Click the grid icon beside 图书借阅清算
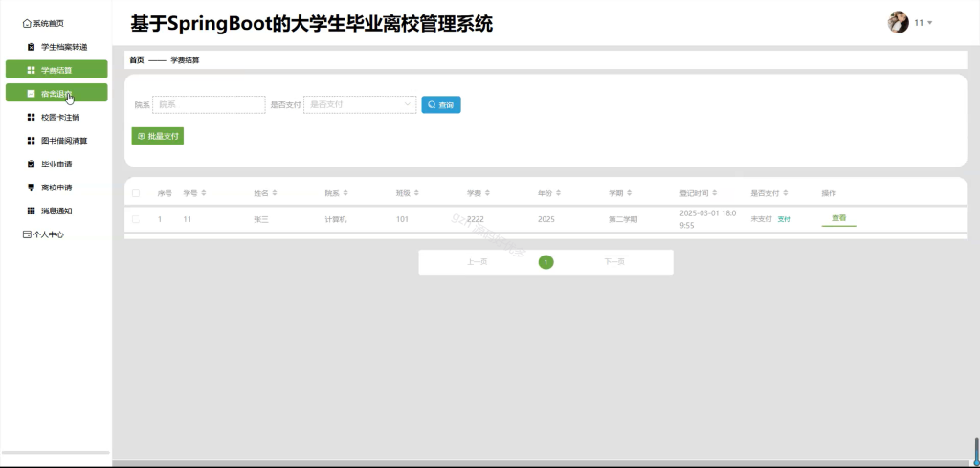980x468 pixels. coord(32,141)
